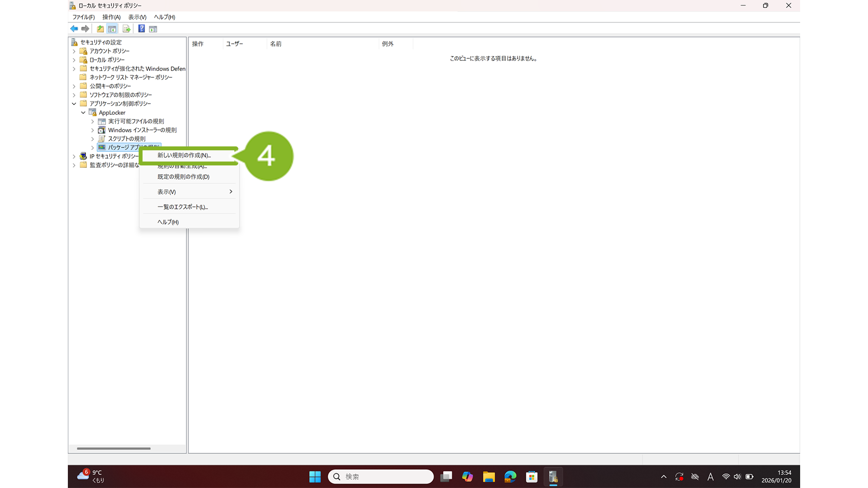Expand the 実行可能ファイルの規則 node

point(92,122)
